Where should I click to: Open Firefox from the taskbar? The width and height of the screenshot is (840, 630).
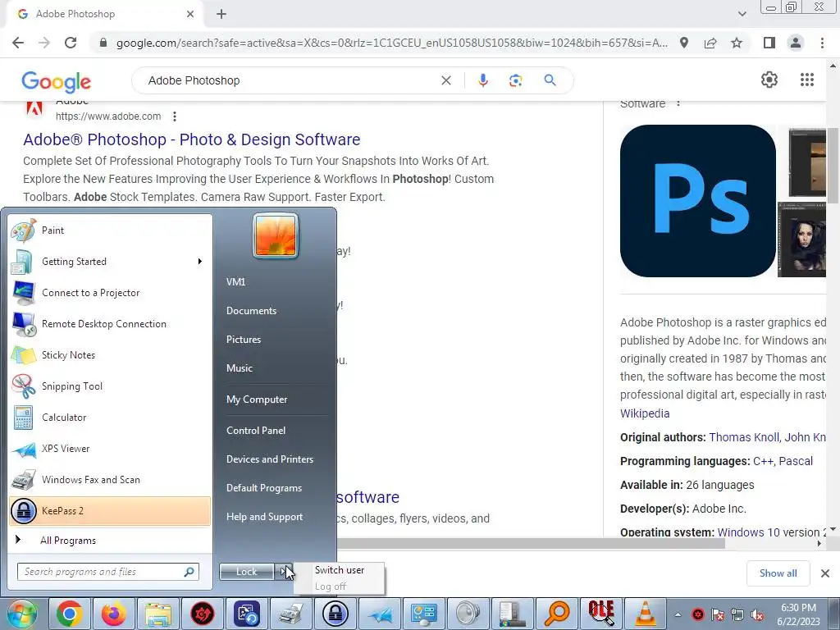[113, 614]
